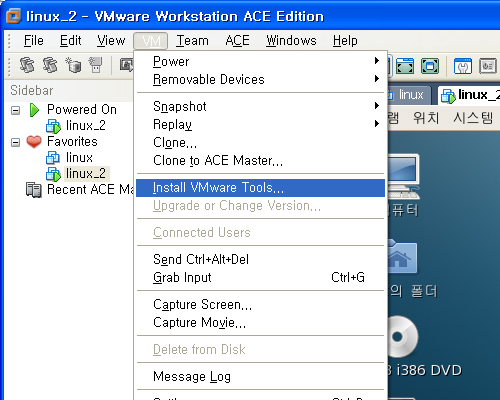500x400 pixels.
Task: Choose Capture Movie...
Action: pos(260,322)
